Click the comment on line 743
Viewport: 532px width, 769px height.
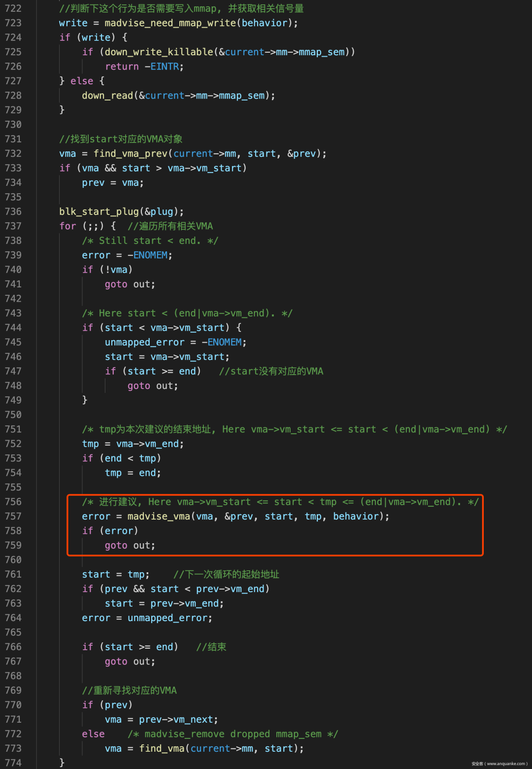click(187, 314)
